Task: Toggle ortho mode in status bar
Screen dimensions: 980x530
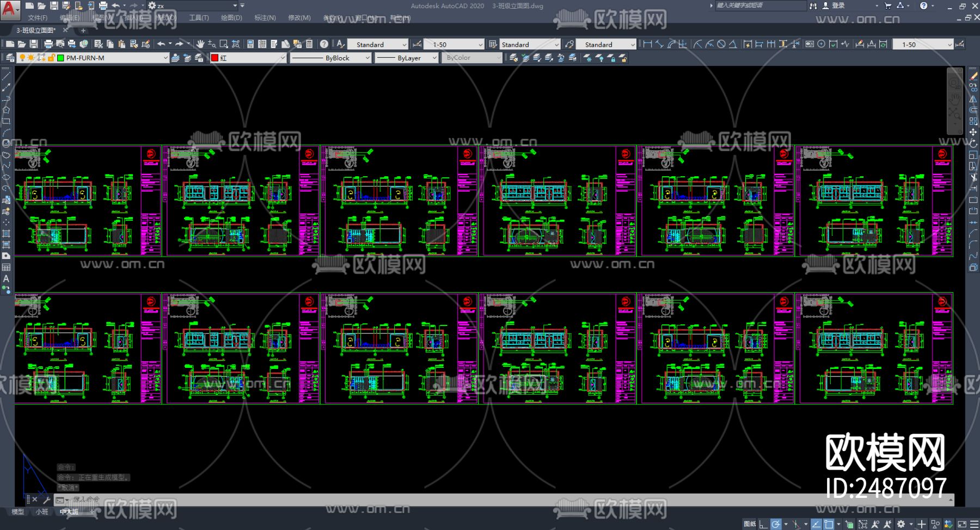Action: pyautogui.click(x=763, y=524)
